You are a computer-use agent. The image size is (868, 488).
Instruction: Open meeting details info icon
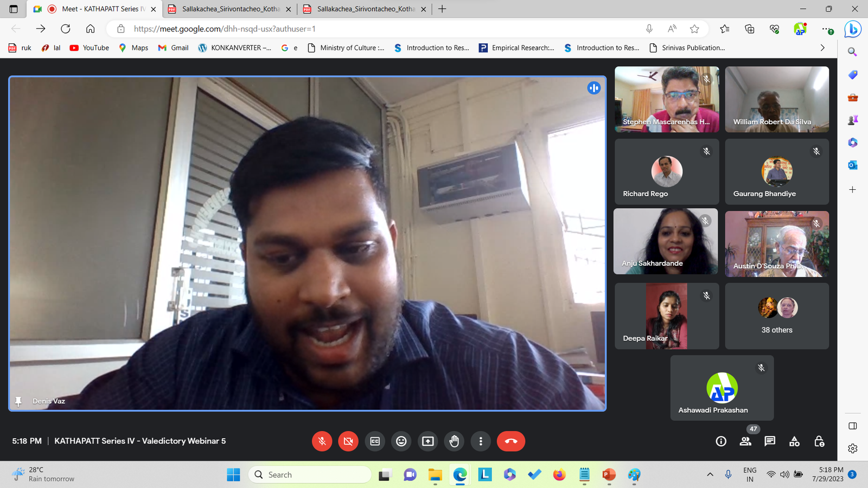(721, 441)
